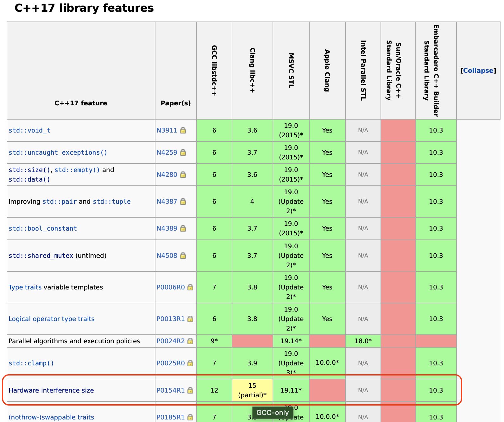The width and height of the screenshot is (504, 422).
Task: Open paper N4280
Action: point(167,175)
